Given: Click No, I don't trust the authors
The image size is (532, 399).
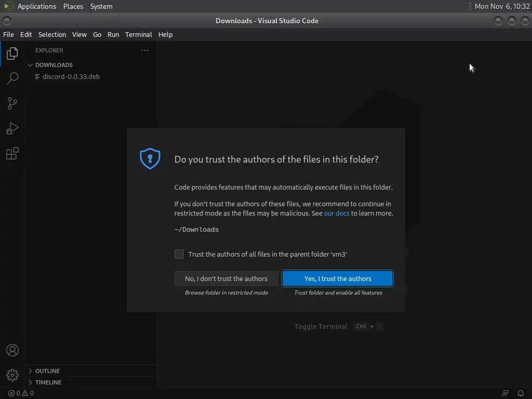Looking at the screenshot, I should coord(226,278).
